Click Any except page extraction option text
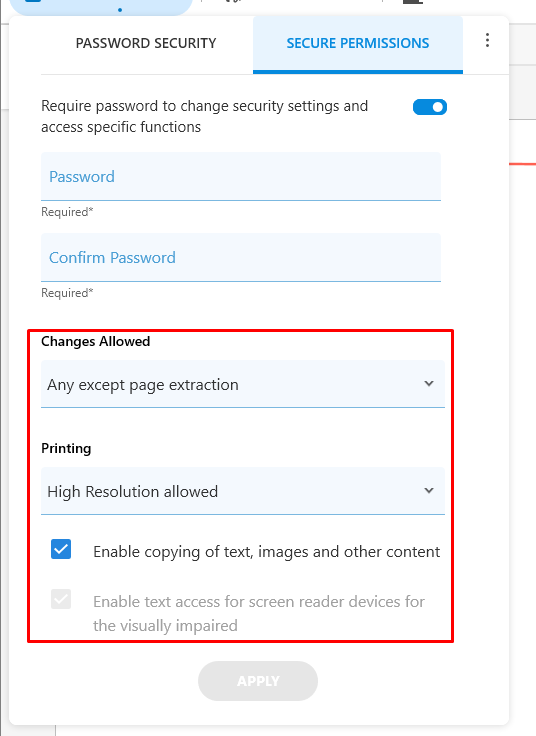 (x=143, y=385)
